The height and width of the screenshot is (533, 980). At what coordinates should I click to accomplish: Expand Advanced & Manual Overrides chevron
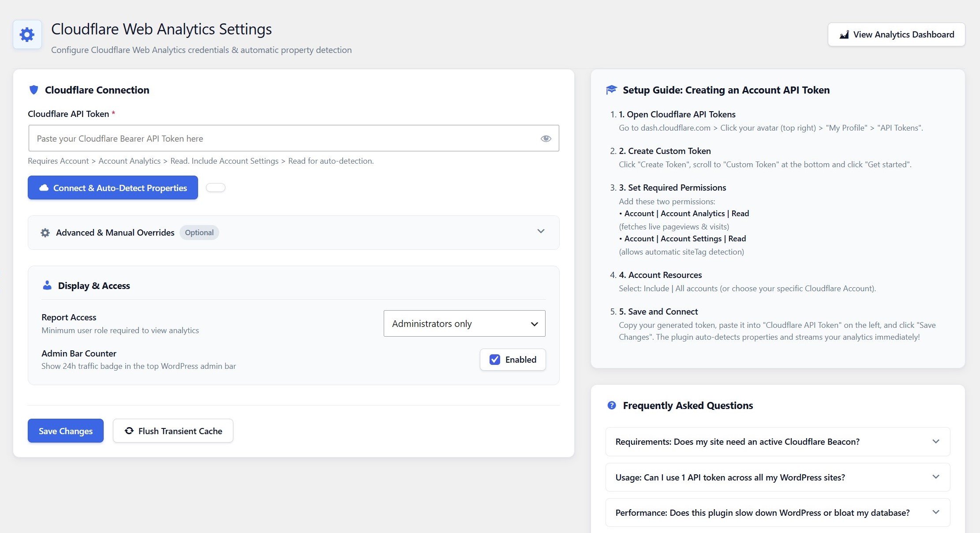[541, 231]
